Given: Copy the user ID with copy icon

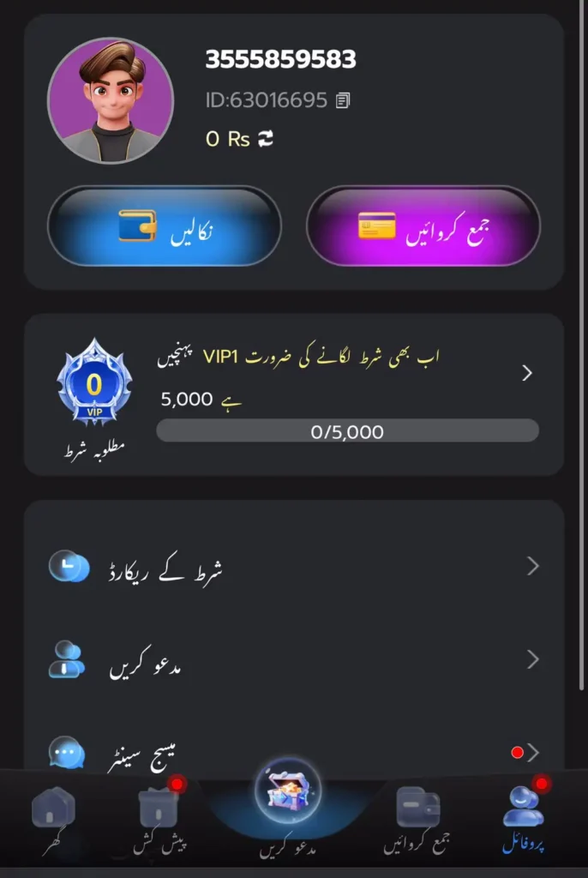Looking at the screenshot, I should click(343, 101).
